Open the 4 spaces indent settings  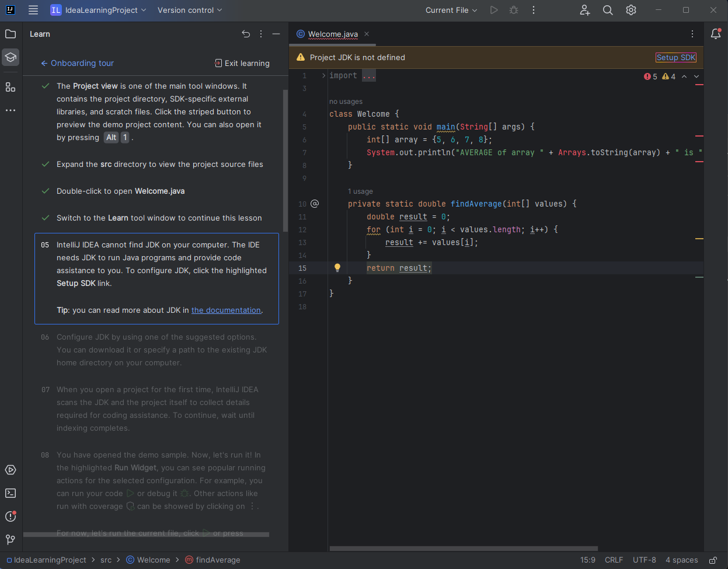[x=682, y=560]
